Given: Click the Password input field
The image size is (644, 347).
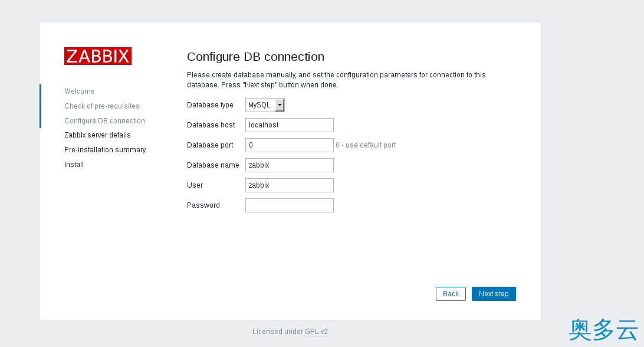Looking at the screenshot, I should pyautogui.click(x=289, y=205).
